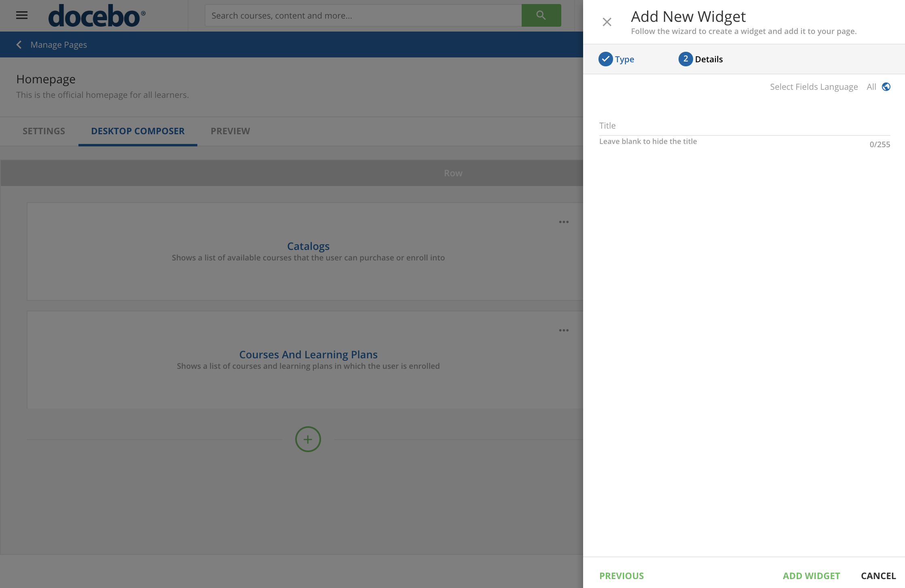Open the All language selector
The image size is (905, 588).
pos(871,87)
